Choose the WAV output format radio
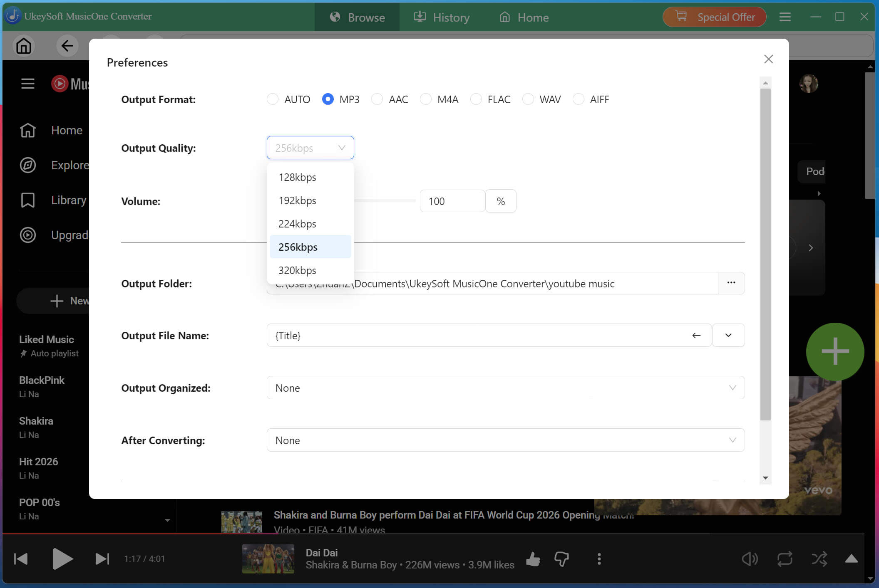Image resolution: width=879 pixels, height=588 pixels. (528, 99)
